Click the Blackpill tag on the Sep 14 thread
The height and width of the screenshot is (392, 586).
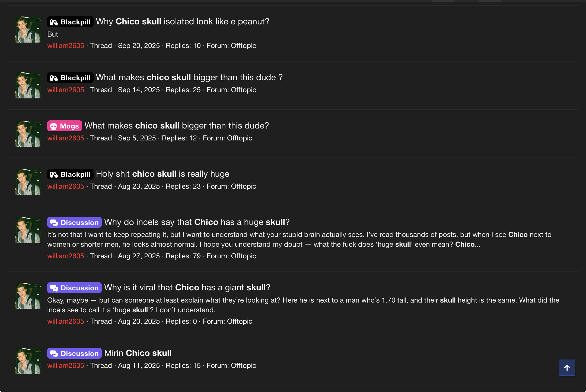click(70, 78)
